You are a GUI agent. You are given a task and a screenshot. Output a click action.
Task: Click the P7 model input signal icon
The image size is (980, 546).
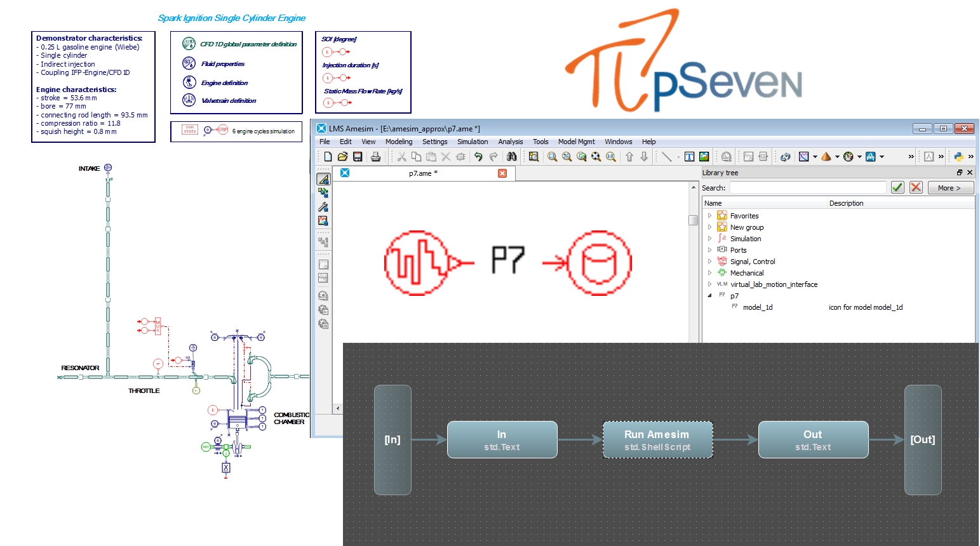(429, 263)
